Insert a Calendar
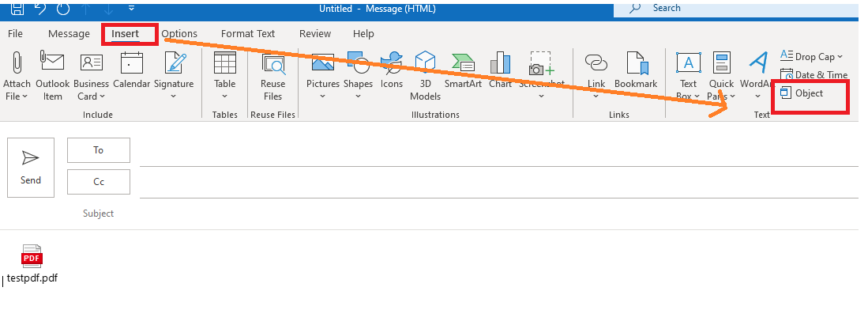 tap(132, 70)
